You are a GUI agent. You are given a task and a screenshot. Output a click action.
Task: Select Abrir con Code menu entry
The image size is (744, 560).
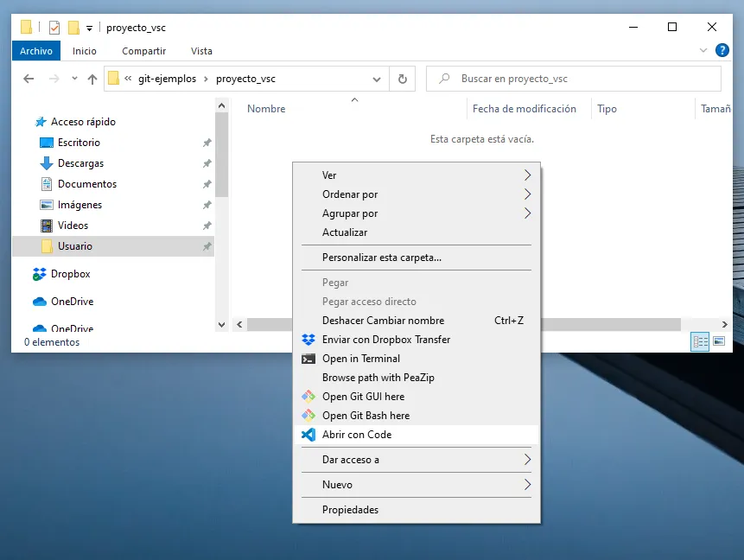(357, 435)
